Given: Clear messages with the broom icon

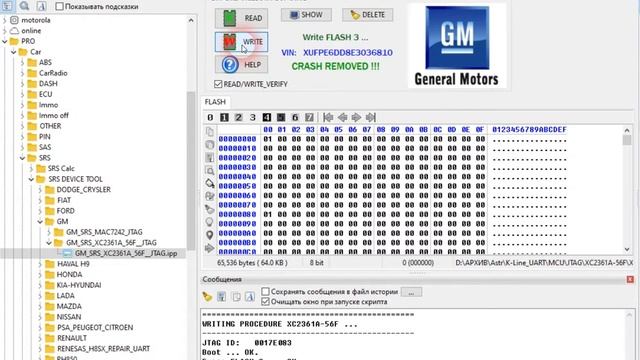Looking at the screenshot, I should pos(207,297).
